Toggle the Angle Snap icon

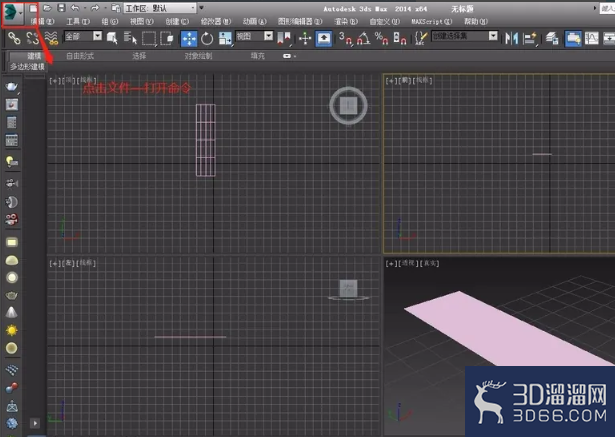[x=364, y=38]
